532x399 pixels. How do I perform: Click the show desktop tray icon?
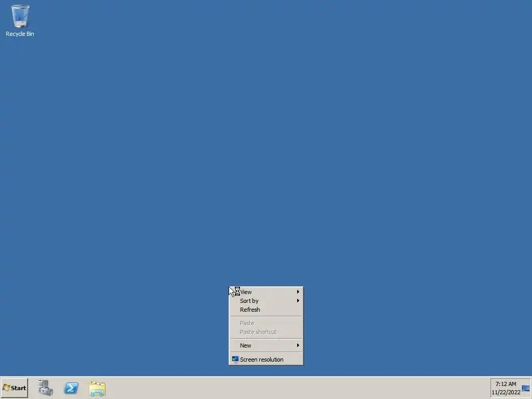[x=526, y=389]
